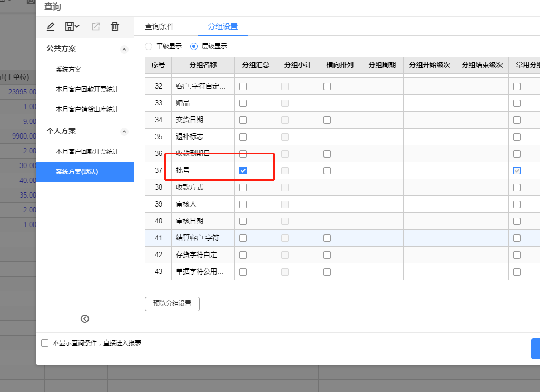Select 系统方案(默认) personal scheme
Image resolution: width=540 pixels, height=392 pixels.
[85, 172]
